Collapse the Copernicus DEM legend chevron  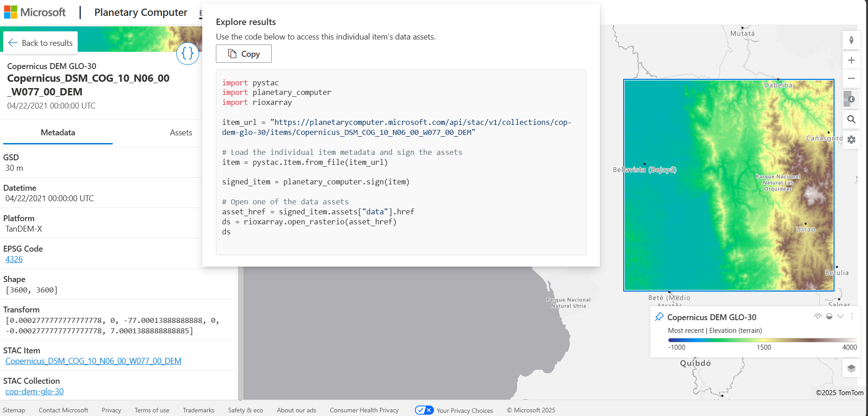coord(841,317)
